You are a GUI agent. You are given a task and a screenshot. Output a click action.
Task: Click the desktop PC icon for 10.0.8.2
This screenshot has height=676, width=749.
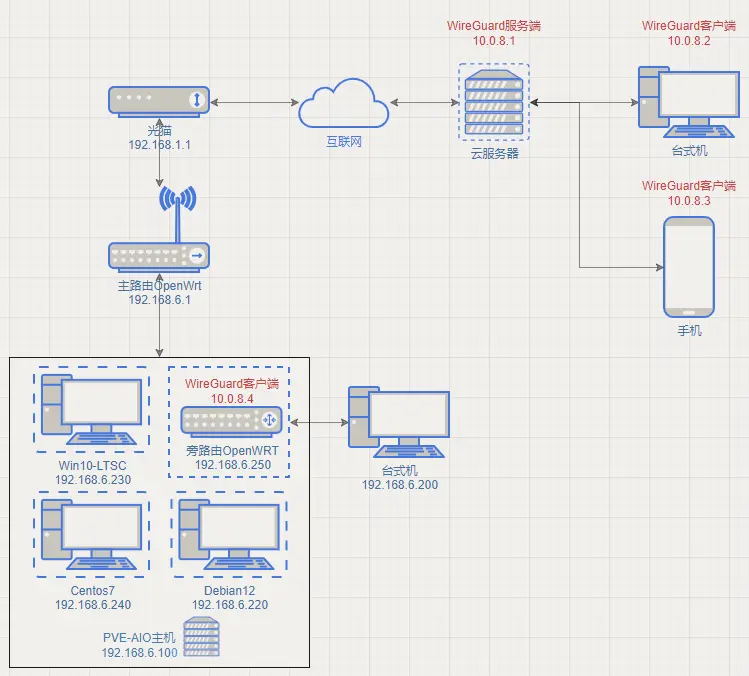coord(688,102)
